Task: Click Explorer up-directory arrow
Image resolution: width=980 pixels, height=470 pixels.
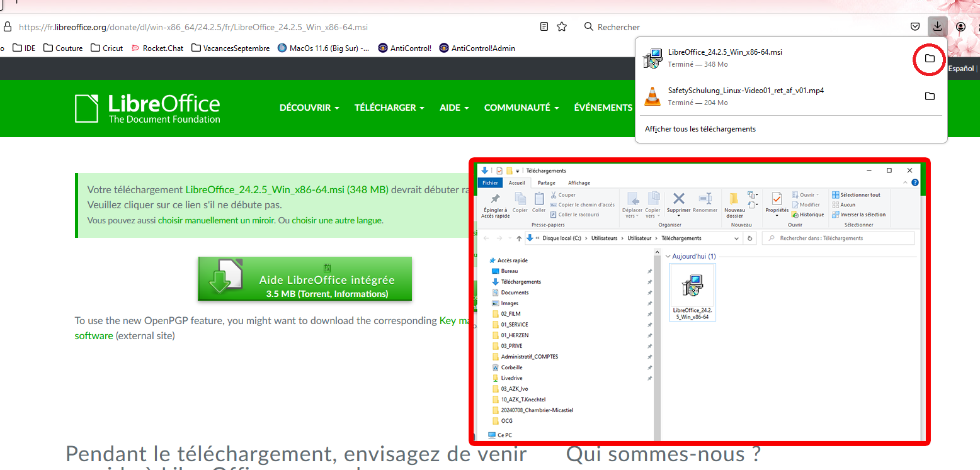Action: pyautogui.click(x=518, y=238)
